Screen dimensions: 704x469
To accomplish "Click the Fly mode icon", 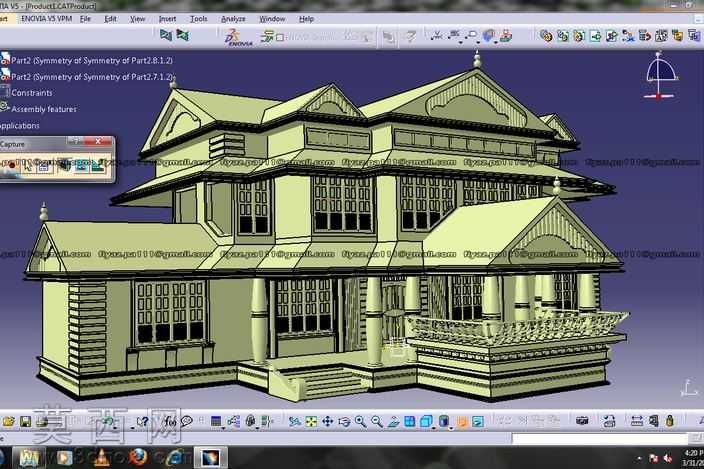I will tap(295, 421).
